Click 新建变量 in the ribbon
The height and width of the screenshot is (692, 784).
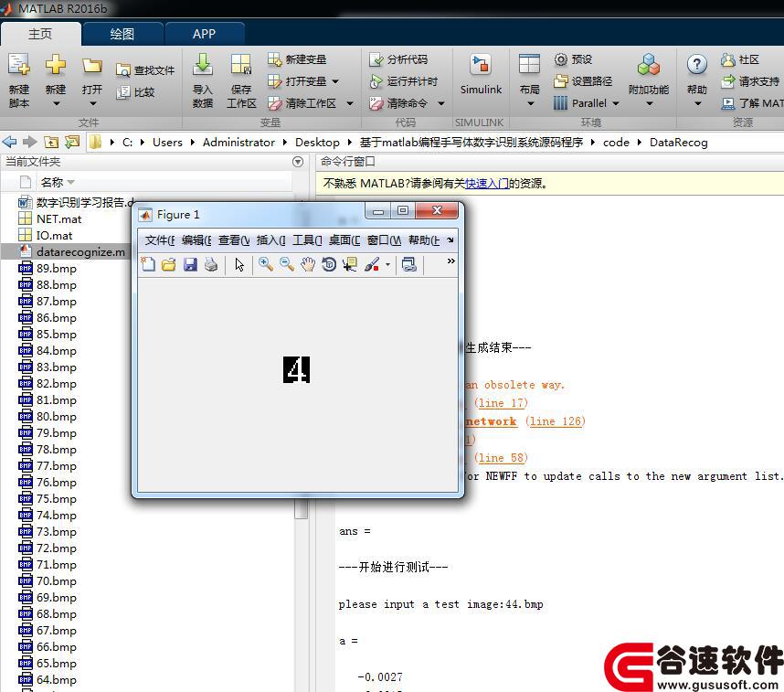click(297, 59)
